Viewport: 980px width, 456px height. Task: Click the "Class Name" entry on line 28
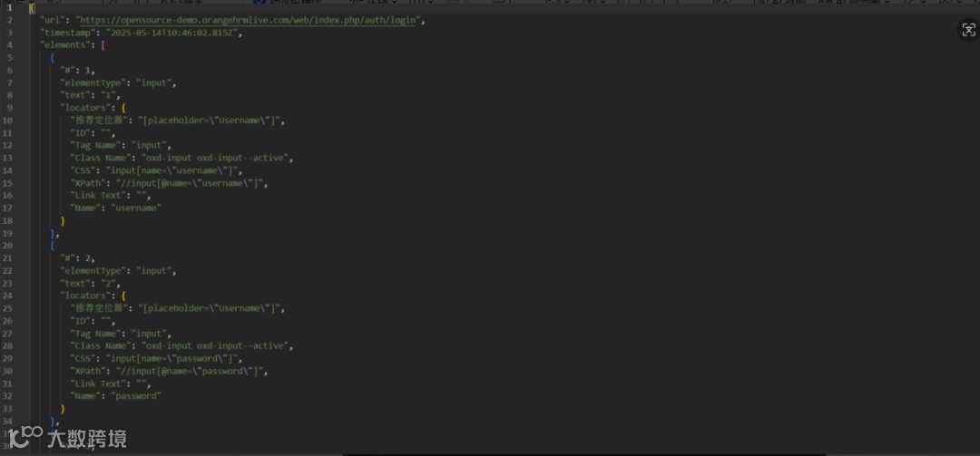click(181, 345)
